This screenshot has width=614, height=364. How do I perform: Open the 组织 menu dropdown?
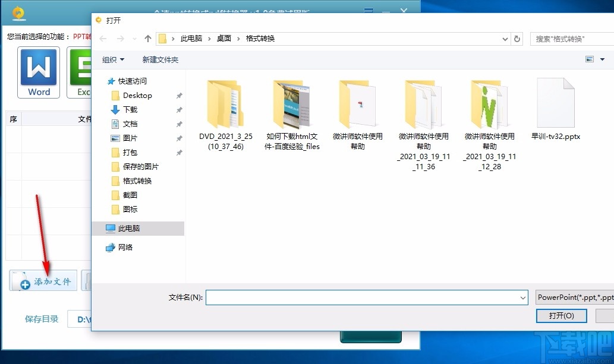click(113, 59)
